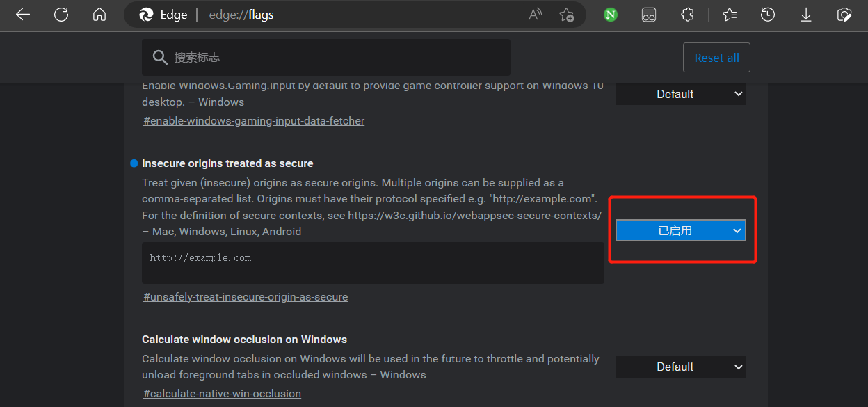Open the browser History icon
868x407 pixels.
(x=768, y=15)
